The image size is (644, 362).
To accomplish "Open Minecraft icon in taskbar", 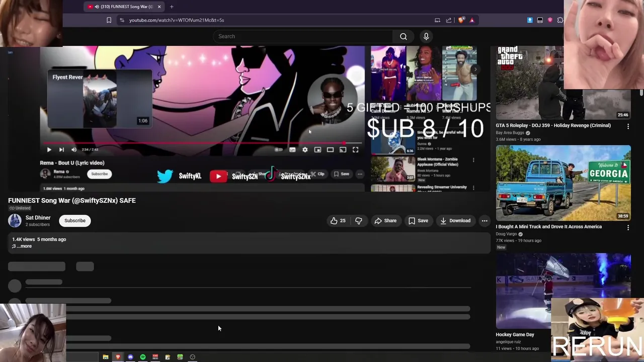I will pos(180,357).
